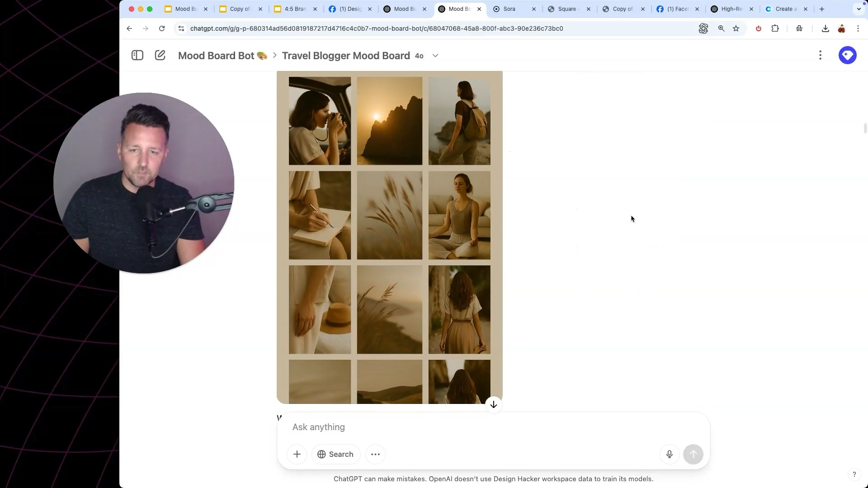Click the scroll-to-bottom arrow button
Viewport: 868px width, 488px height.
point(494,404)
